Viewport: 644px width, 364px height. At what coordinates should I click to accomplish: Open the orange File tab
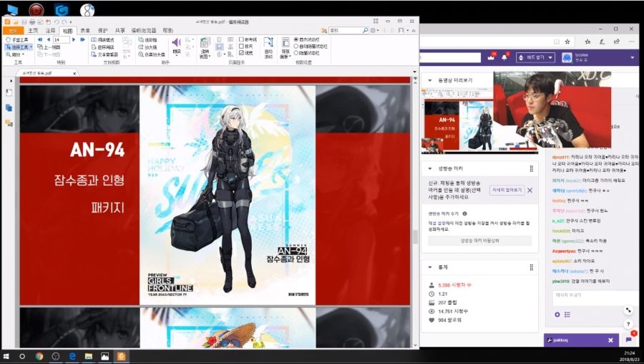pyautogui.click(x=13, y=30)
